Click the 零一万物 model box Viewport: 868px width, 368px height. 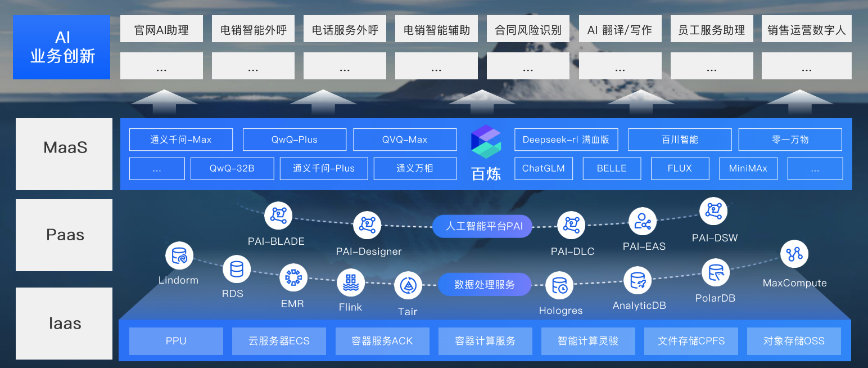(790, 140)
